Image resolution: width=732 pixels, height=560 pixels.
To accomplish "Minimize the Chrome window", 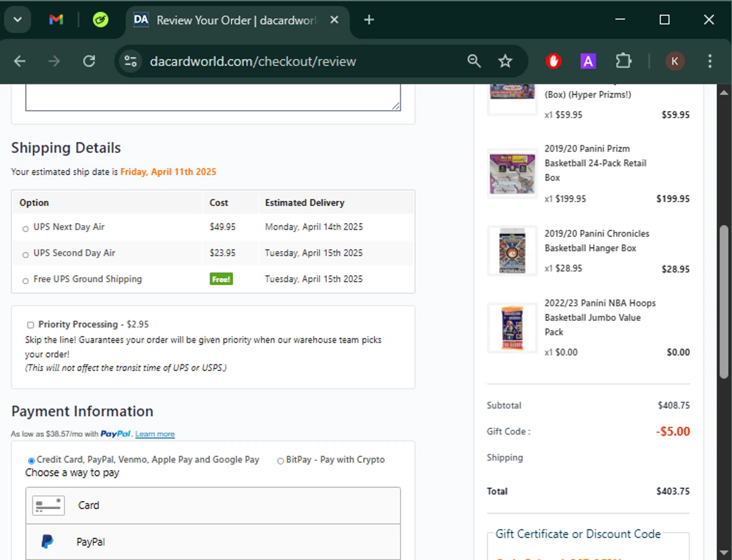I will coord(620,20).
